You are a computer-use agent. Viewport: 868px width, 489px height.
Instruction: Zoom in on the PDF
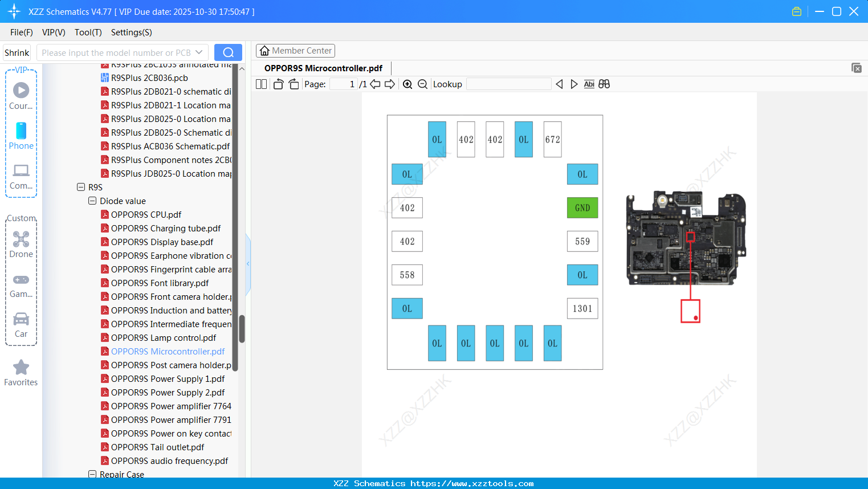pyautogui.click(x=407, y=84)
